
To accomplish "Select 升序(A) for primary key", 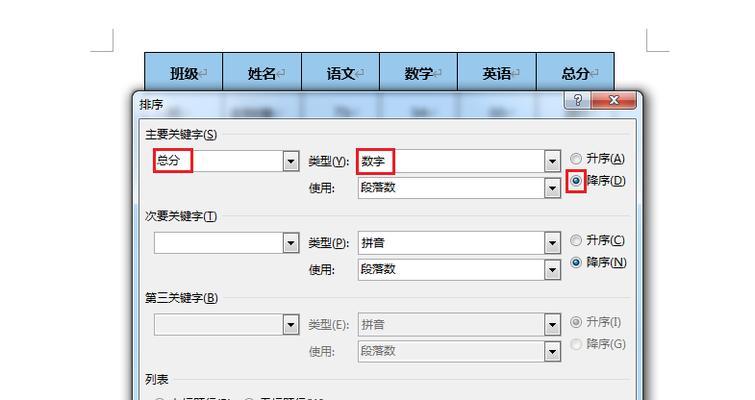I will [598, 158].
